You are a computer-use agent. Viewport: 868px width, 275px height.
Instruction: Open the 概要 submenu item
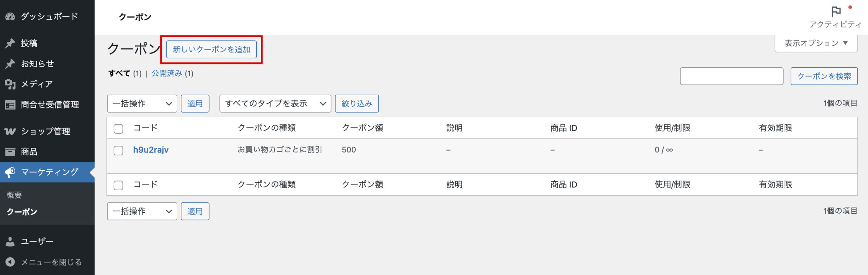(14, 195)
